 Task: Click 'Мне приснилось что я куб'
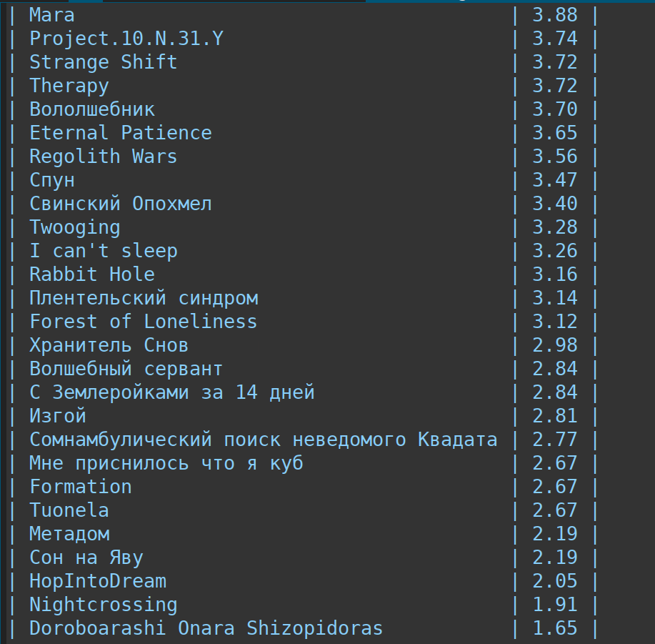[x=166, y=464]
